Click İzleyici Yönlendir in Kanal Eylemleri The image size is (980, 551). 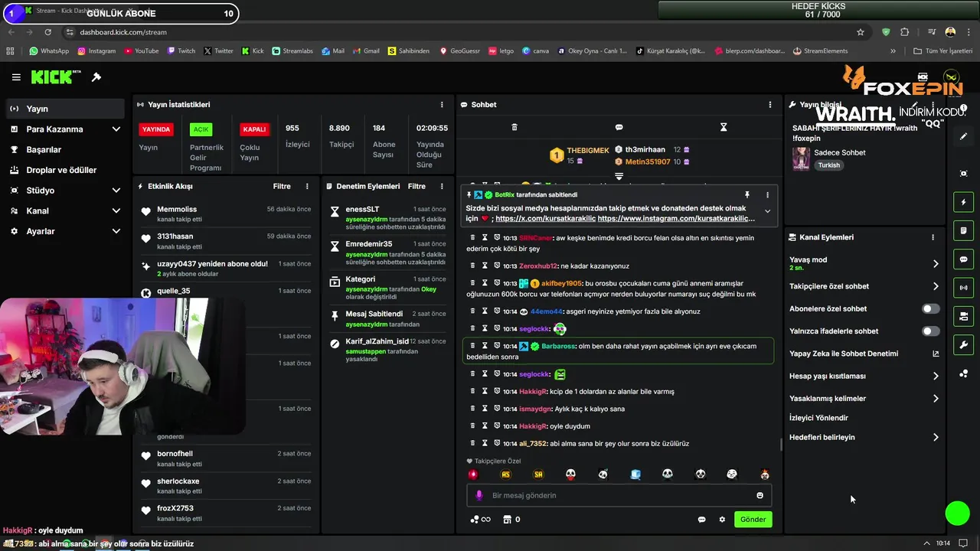point(818,418)
